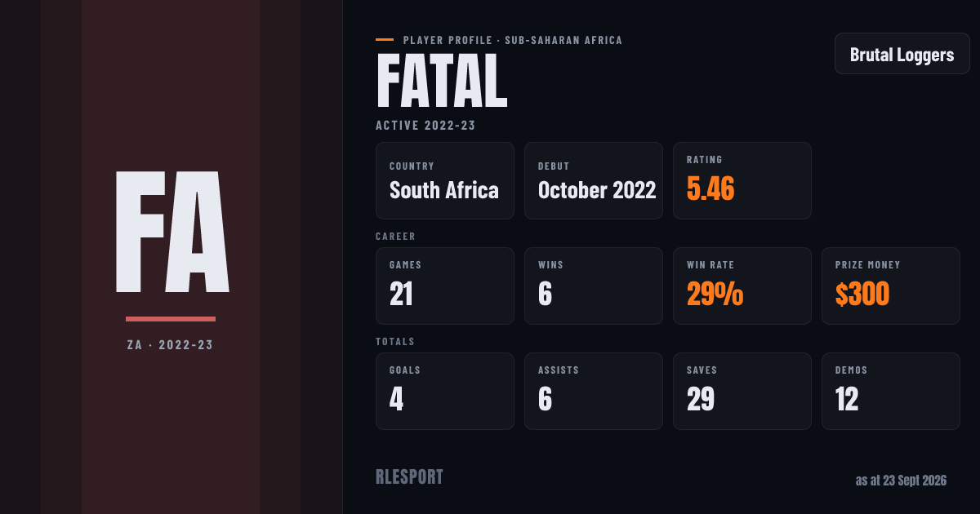Open the Goals 4 stat card
This screenshot has width=980, height=514.
click(x=445, y=391)
